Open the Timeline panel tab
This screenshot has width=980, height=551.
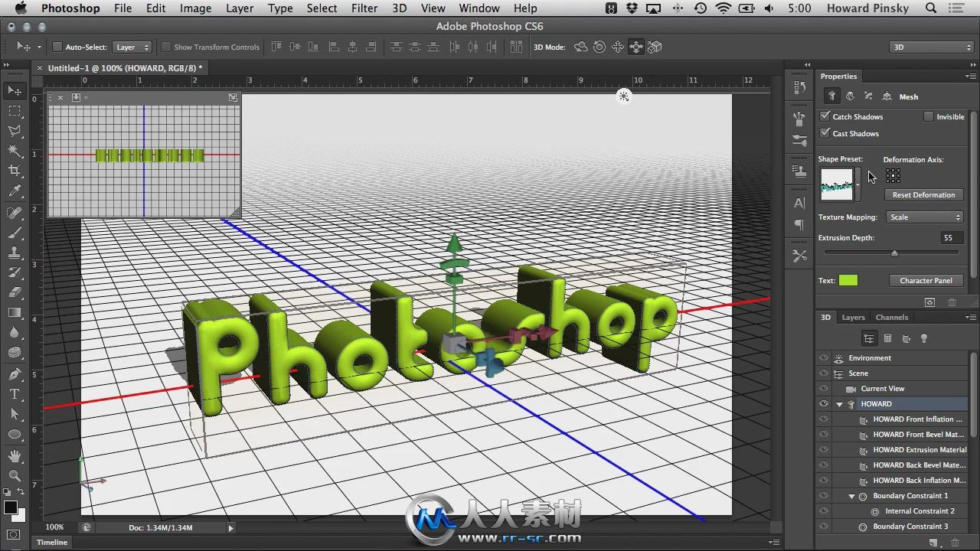point(52,543)
